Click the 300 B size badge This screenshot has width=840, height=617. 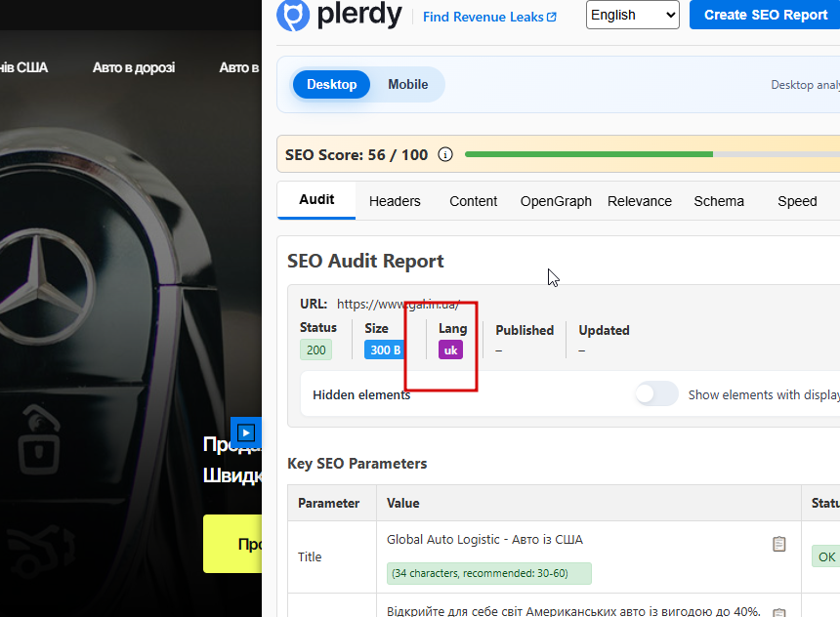point(385,350)
